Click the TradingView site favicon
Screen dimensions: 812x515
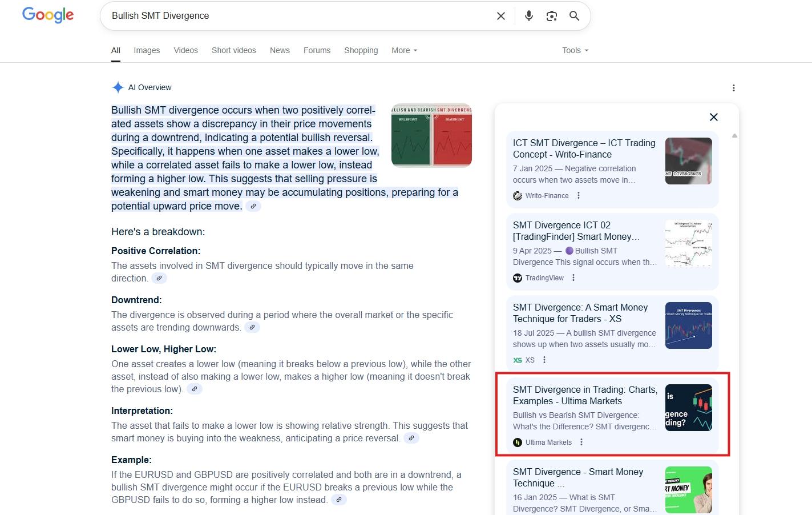tap(518, 278)
